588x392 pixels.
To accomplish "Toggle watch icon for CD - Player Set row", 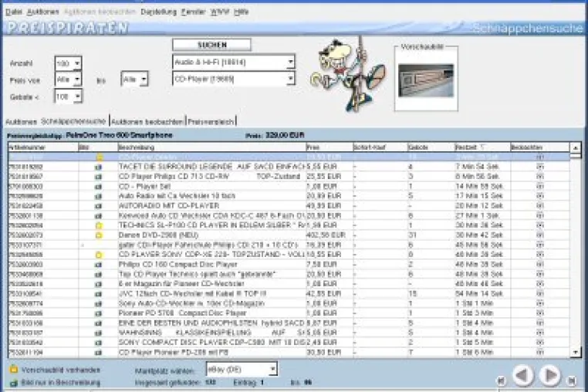I will pyautogui.click(x=540, y=186).
